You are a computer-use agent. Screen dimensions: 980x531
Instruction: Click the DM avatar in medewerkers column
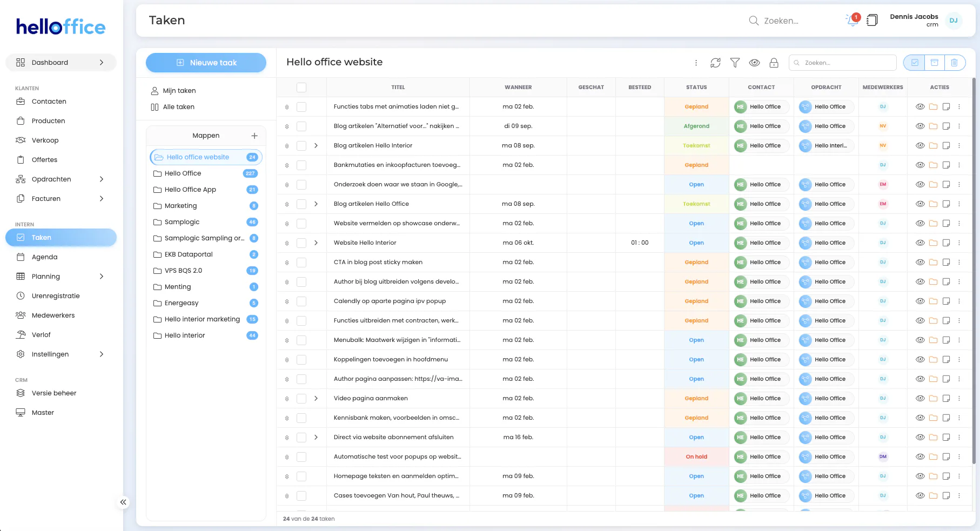(x=883, y=456)
